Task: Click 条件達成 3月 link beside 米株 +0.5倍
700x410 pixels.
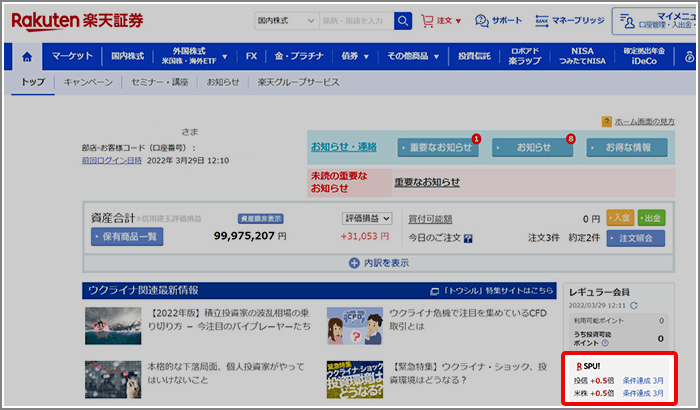Action: pos(643,393)
